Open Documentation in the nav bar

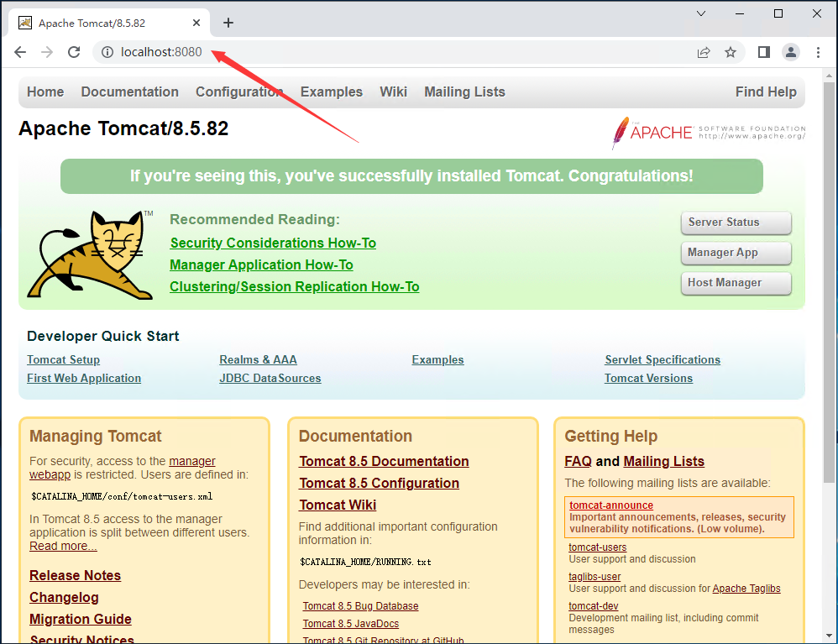click(x=130, y=92)
